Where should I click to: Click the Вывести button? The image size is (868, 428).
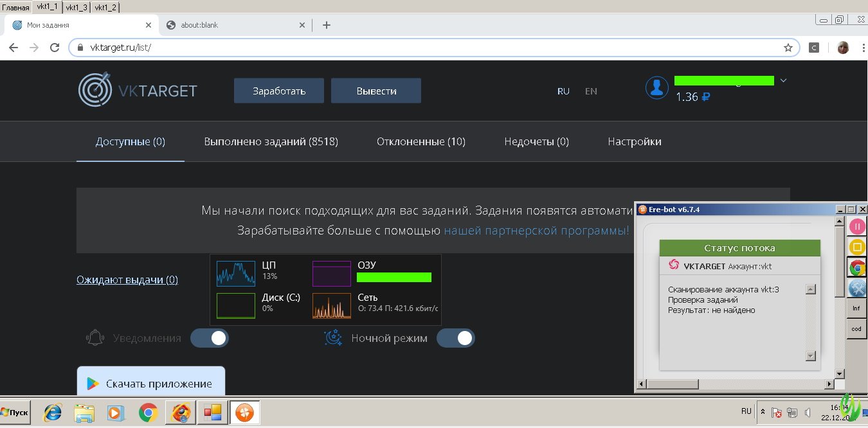click(x=376, y=91)
